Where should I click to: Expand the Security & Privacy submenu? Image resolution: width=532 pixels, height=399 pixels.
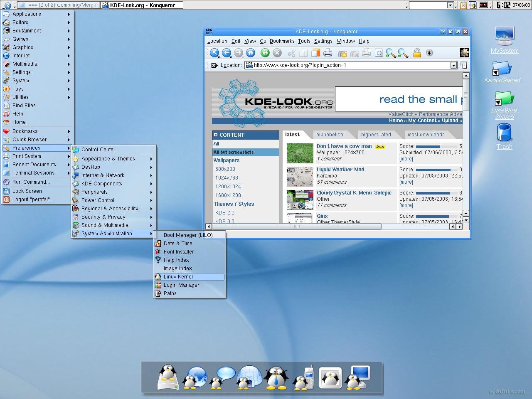[113, 217]
